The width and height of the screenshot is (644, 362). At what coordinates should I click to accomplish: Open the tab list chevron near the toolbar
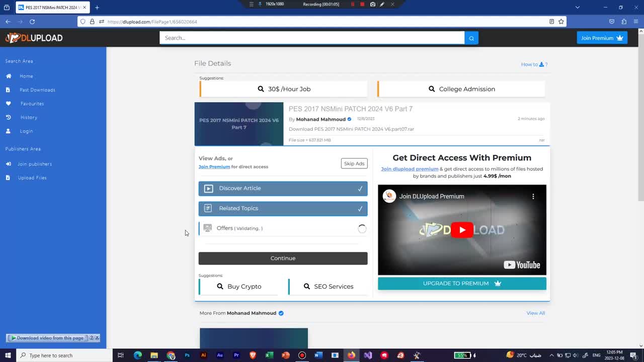[578, 8]
